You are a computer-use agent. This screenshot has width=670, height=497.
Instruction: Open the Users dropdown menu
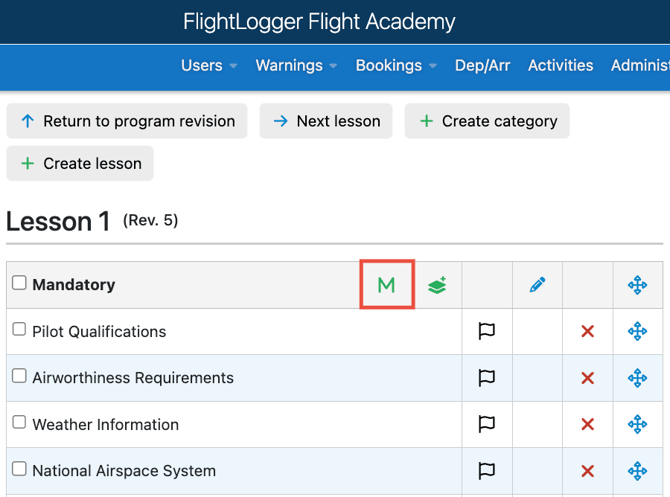[209, 65]
